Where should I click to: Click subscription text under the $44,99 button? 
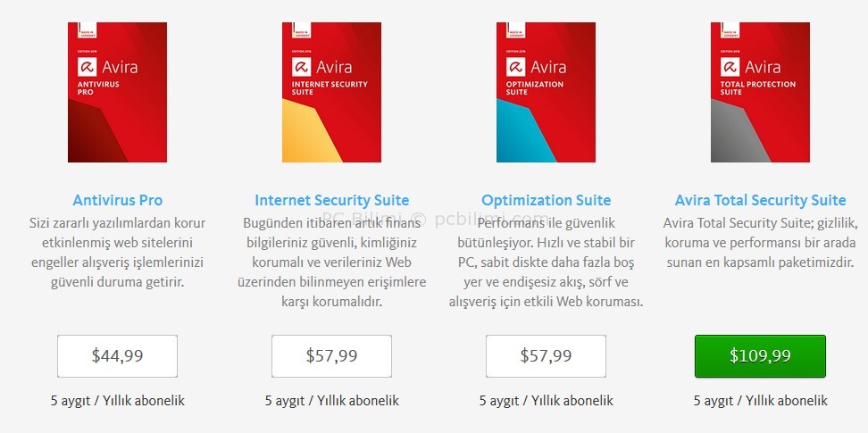[118, 401]
